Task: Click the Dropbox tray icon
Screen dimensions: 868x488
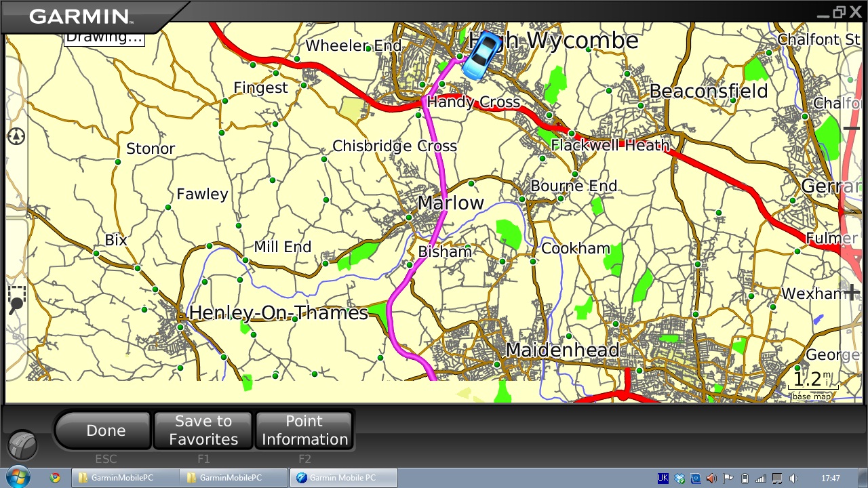Action: pos(679,479)
